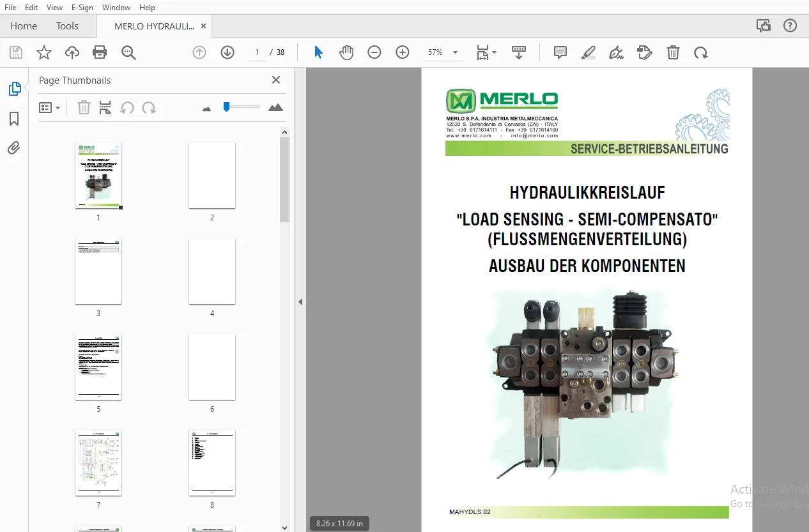Select the Highlight text tool
Image resolution: width=809 pixels, height=532 pixels.
click(589, 52)
